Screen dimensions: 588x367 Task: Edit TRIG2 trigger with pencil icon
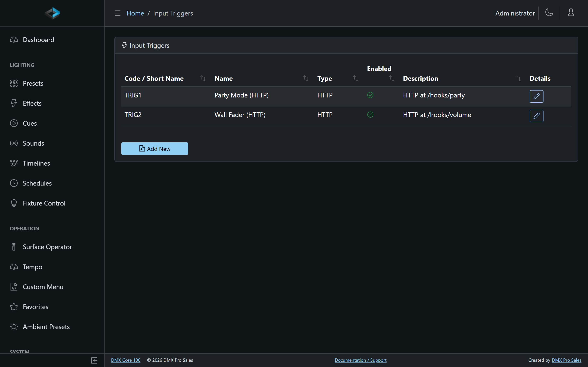tap(536, 116)
